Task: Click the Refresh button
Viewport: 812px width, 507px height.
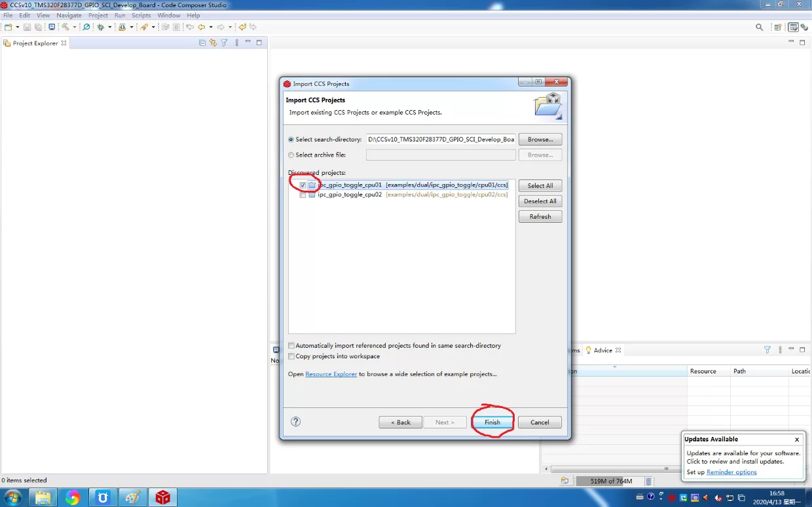Action: click(540, 217)
